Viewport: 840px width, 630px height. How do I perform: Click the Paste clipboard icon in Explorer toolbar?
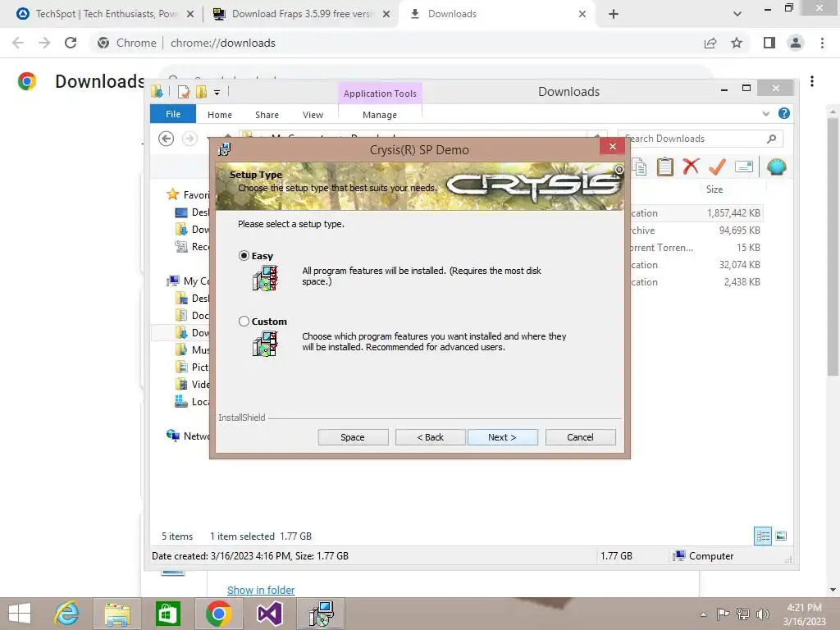pyautogui.click(x=664, y=167)
